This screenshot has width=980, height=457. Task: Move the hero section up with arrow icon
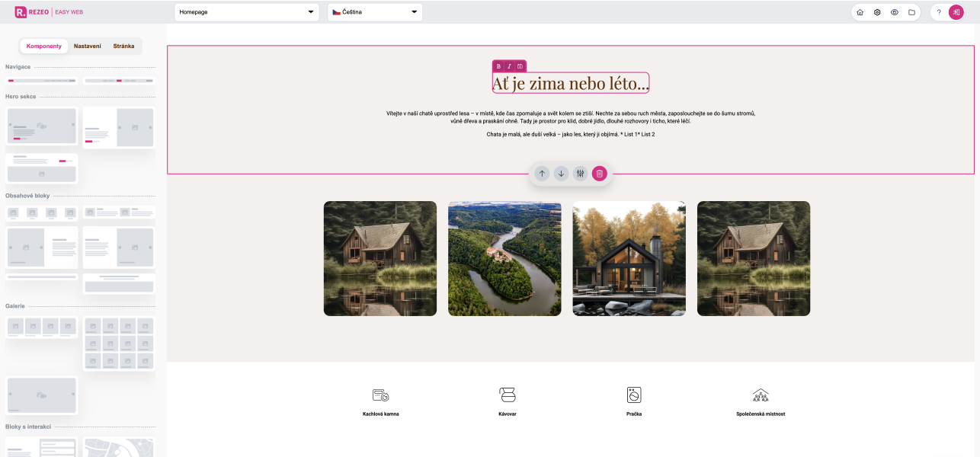(542, 173)
